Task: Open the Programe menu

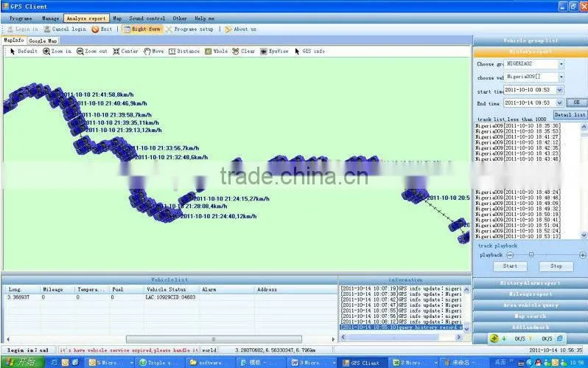Action: [21, 18]
